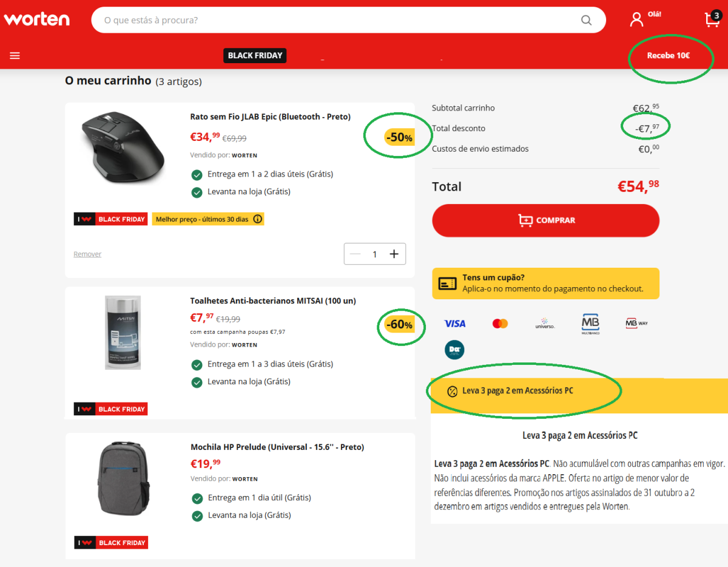
Task: Click the Visa payment icon
Action: (454, 324)
